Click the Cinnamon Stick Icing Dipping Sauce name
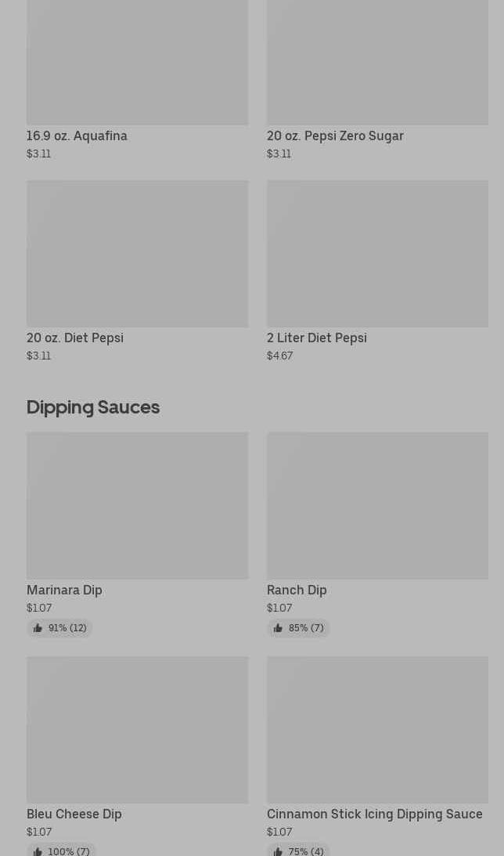Image resolution: width=504 pixels, height=856 pixels. click(374, 814)
